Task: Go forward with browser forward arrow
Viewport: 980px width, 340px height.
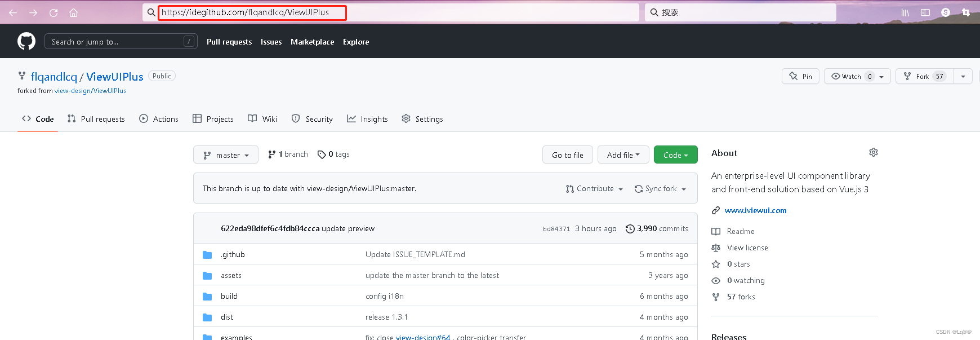Action: (33, 12)
